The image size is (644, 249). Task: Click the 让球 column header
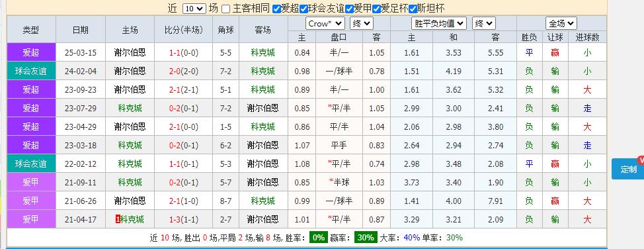[x=555, y=37]
